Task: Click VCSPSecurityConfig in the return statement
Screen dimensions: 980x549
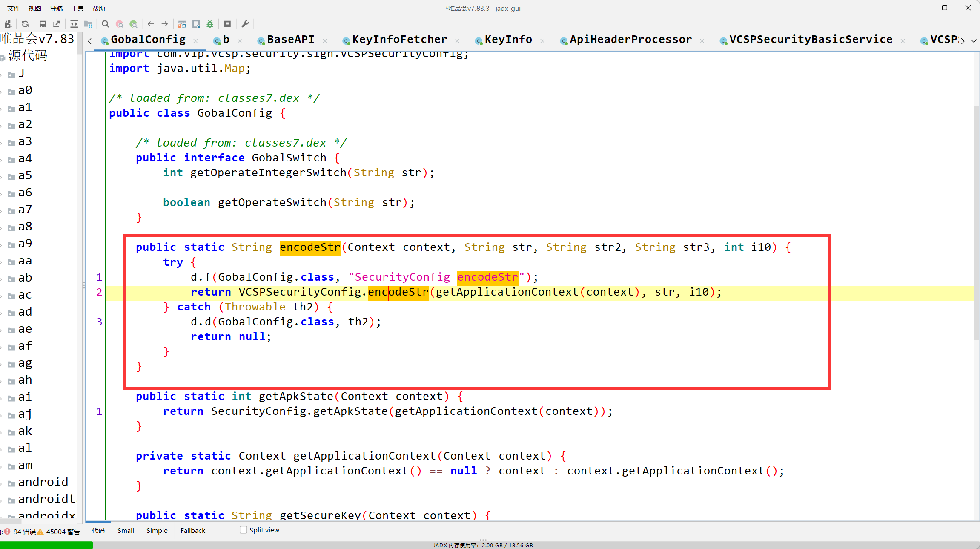Action: (300, 292)
